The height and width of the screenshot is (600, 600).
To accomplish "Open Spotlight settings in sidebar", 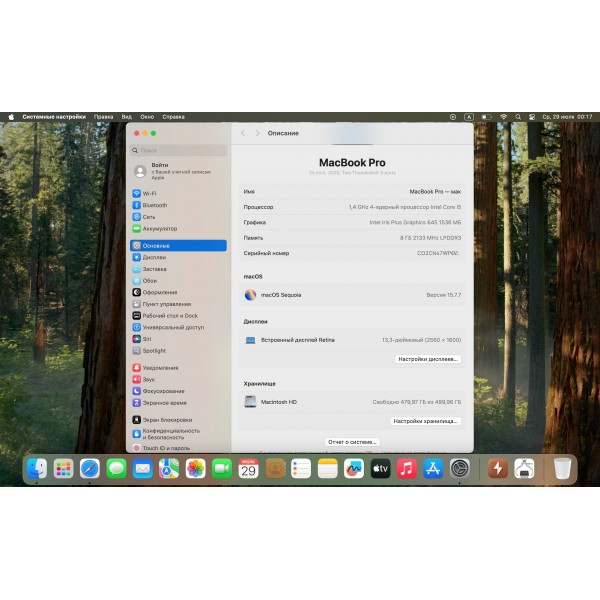I will tap(178, 351).
